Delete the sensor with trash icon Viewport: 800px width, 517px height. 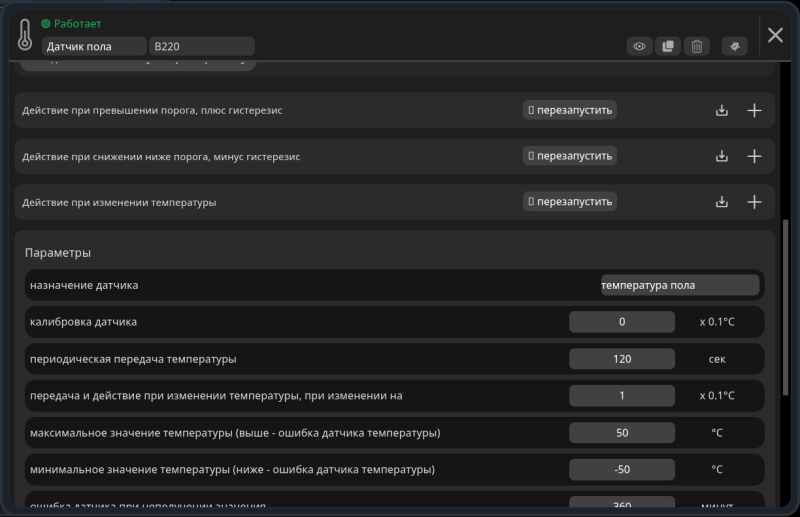(696, 46)
